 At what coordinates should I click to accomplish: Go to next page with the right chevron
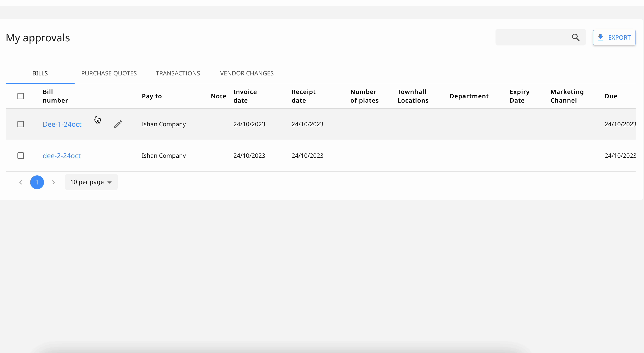pos(53,182)
